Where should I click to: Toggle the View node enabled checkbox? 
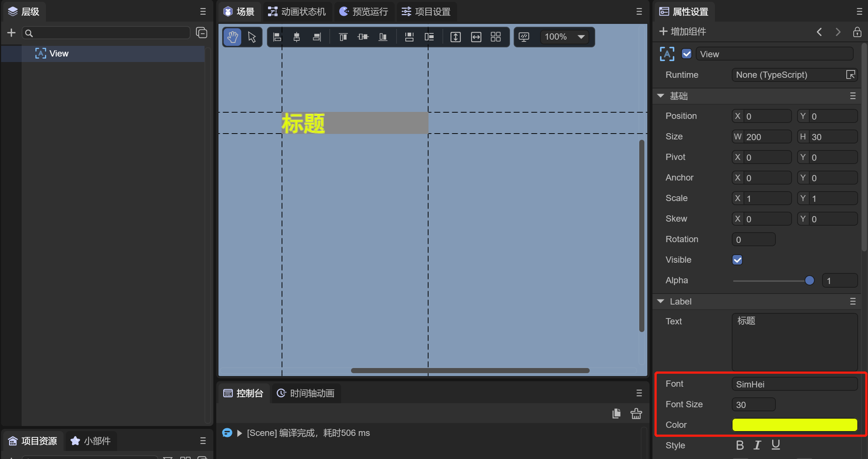686,54
